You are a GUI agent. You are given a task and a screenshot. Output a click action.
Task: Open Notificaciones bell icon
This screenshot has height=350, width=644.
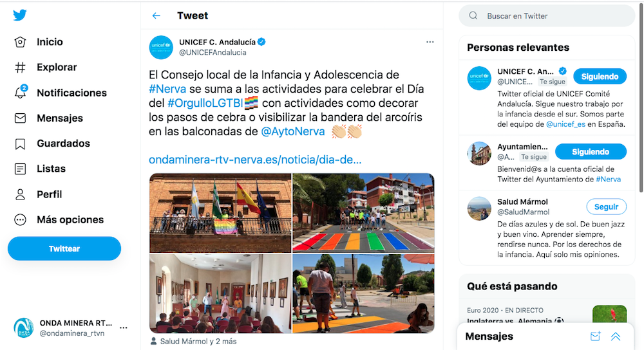tap(20, 93)
